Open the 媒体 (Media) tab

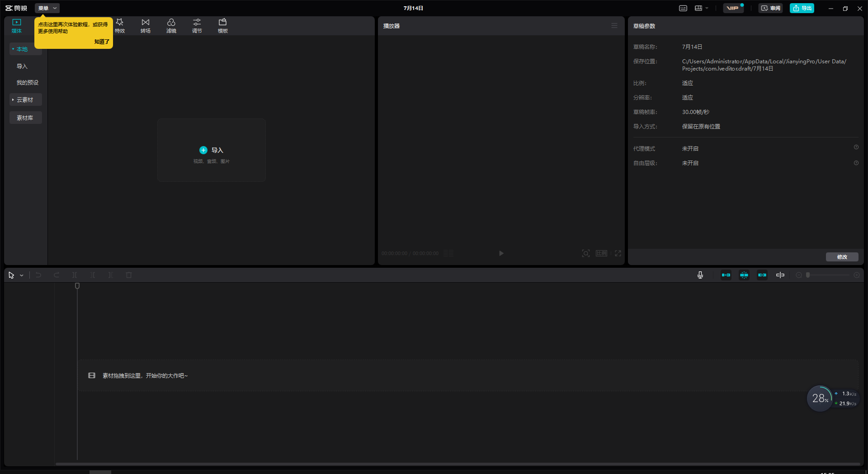[x=17, y=26]
